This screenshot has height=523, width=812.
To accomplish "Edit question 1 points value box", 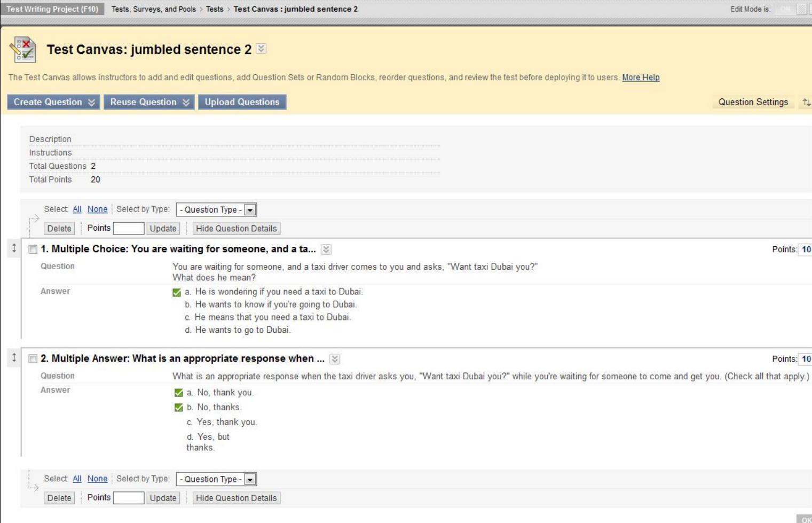I will click(806, 249).
